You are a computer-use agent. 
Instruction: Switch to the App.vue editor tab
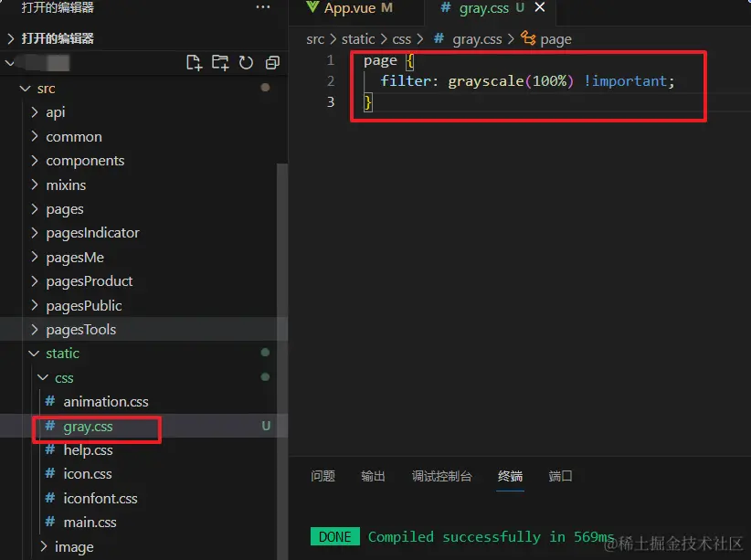tap(357, 8)
